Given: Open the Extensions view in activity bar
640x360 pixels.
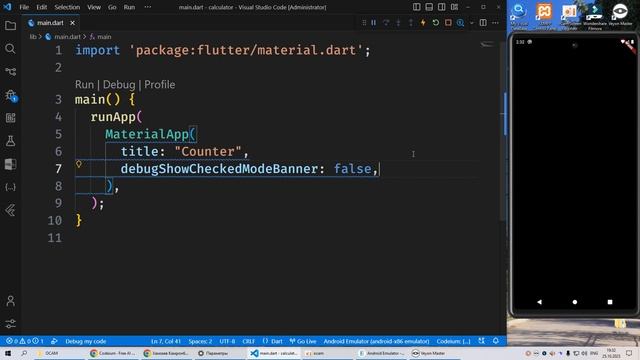Looking at the screenshot, I should coord(10,118).
